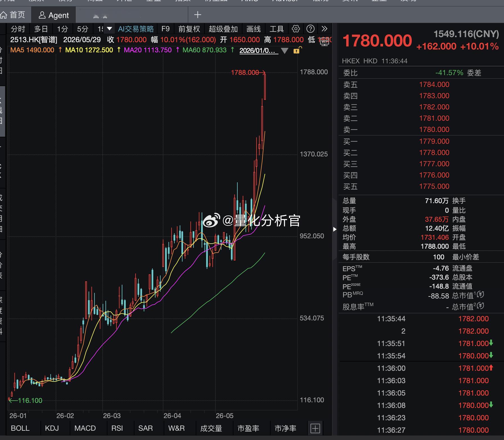Screen dimensions: 504x440
Task: Open the 画线 drawing tools
Action: coord(253,29)
